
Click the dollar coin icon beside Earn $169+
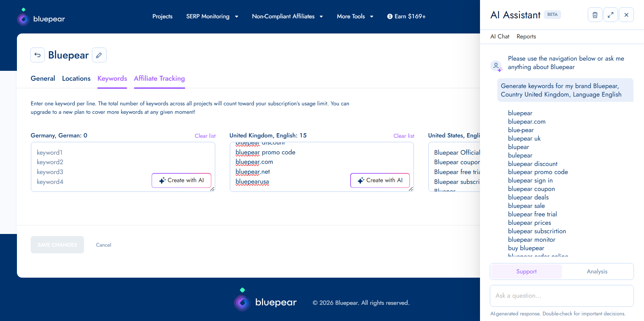click(x=390, y=17)
